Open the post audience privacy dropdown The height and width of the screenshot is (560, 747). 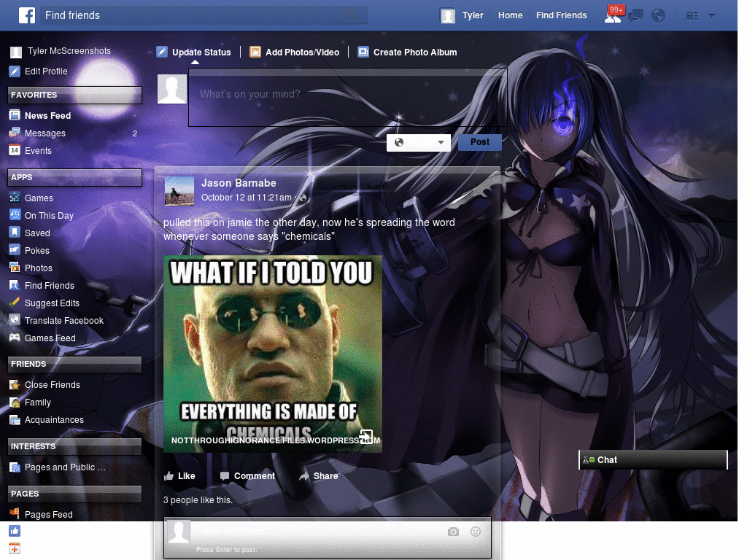point(419,142)
